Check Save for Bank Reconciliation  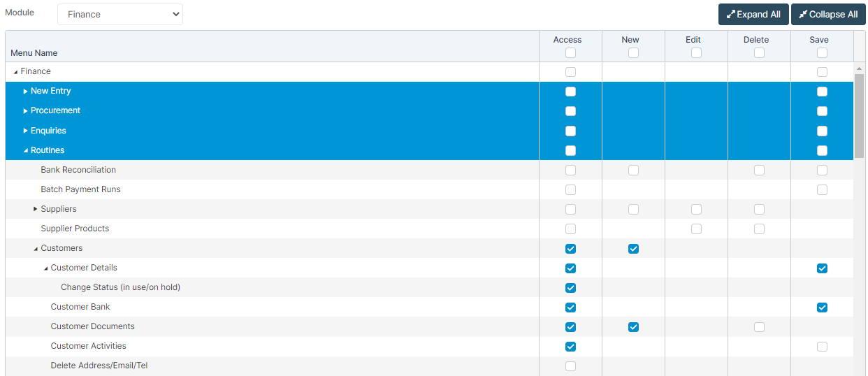coord(822,170)
